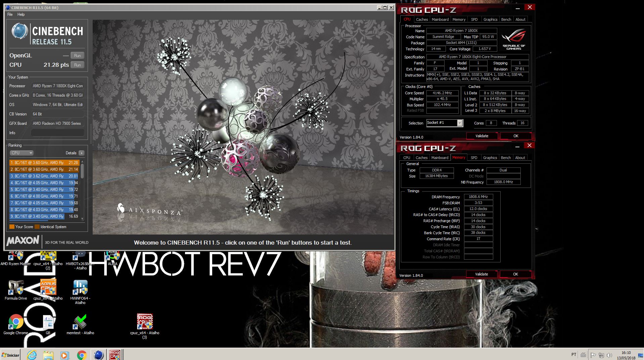Click the Cinebench logo sphere
This screenshot has width=644, height=360.
(x=19, y=31)
